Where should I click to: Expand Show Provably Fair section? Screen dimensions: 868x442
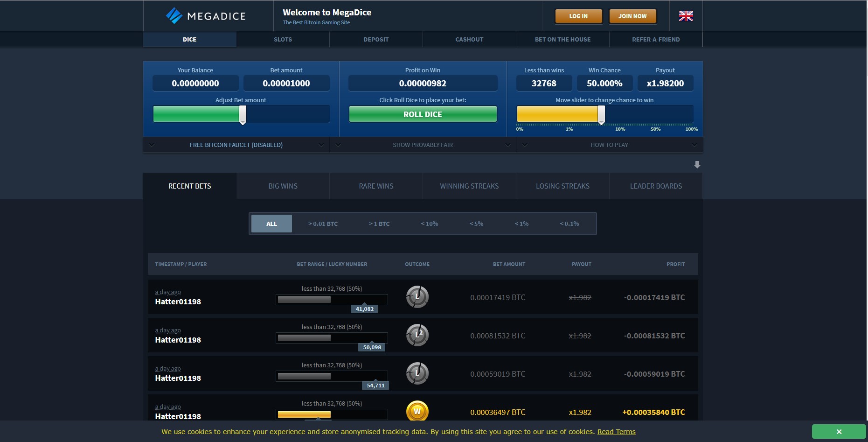pyautogui.click(x=423, y=145)
